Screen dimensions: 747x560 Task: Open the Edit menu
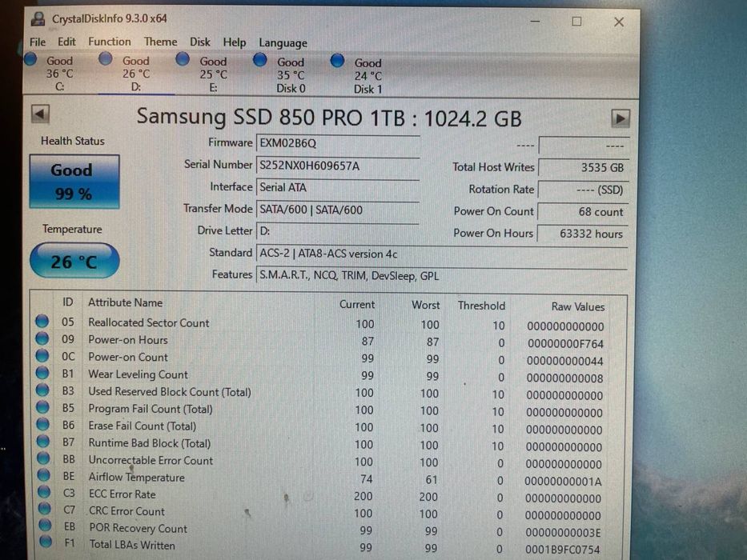click(66, 42)
